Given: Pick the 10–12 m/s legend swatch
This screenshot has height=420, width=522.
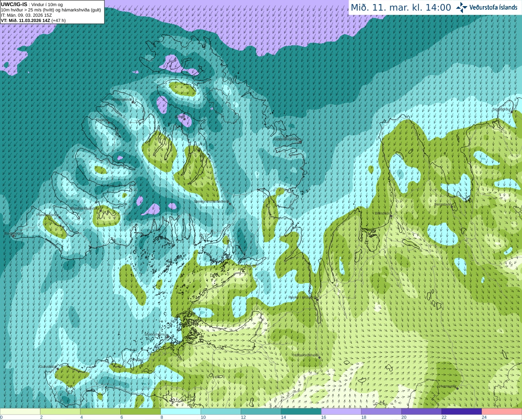Looking at the screenshot, I should (x=221, y=411).
